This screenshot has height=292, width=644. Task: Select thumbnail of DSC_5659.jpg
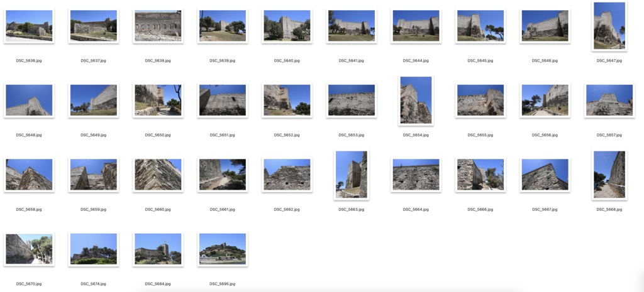(x=94, y=175)
